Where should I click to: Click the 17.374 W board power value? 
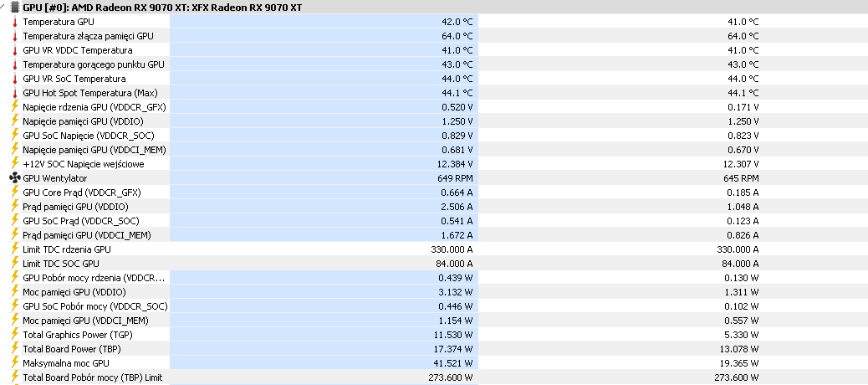click(x=455, y=349)
